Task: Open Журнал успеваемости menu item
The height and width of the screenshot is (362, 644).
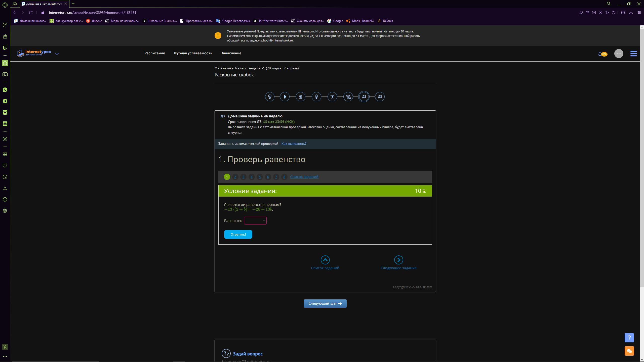Action: 193,53
